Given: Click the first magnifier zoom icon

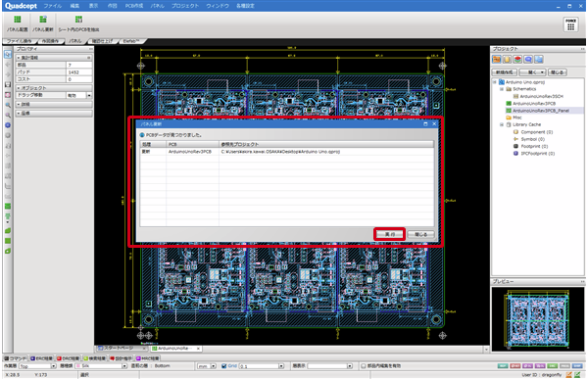Looking at the screenshot, I should (x=8, y=105).
